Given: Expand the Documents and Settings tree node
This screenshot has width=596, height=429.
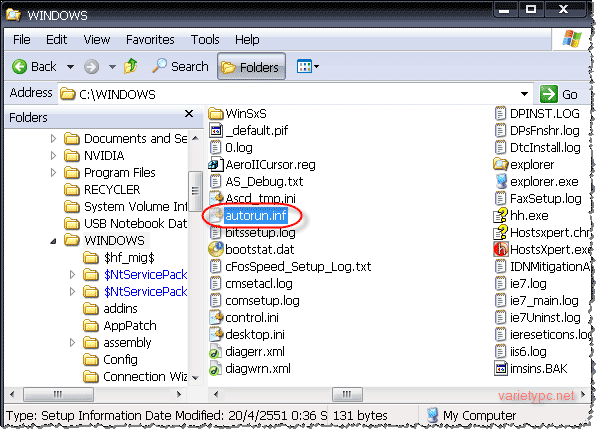Looking at the screenshot, I should click(x=53, y=139).
